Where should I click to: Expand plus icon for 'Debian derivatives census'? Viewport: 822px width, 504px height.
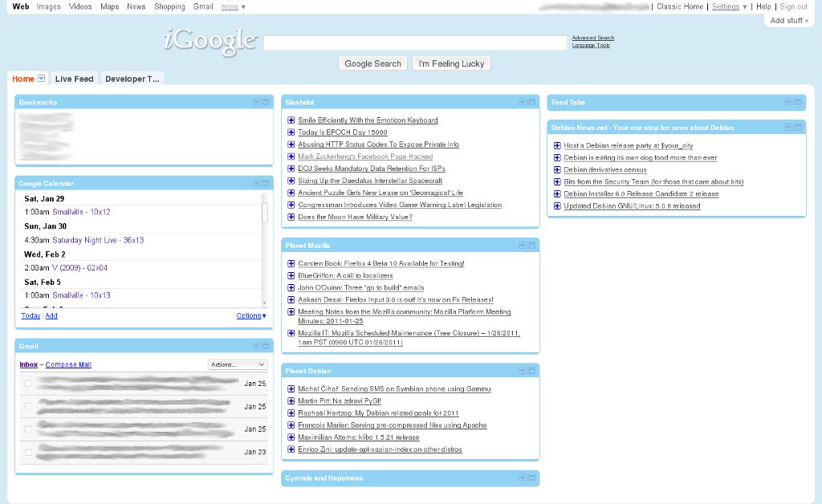pos(557,169)
